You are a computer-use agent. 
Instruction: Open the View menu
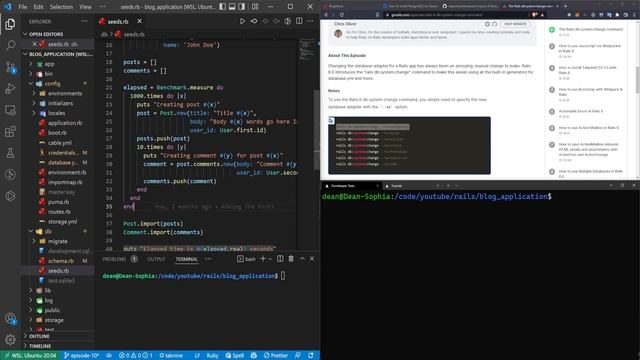tap(85, 7)
